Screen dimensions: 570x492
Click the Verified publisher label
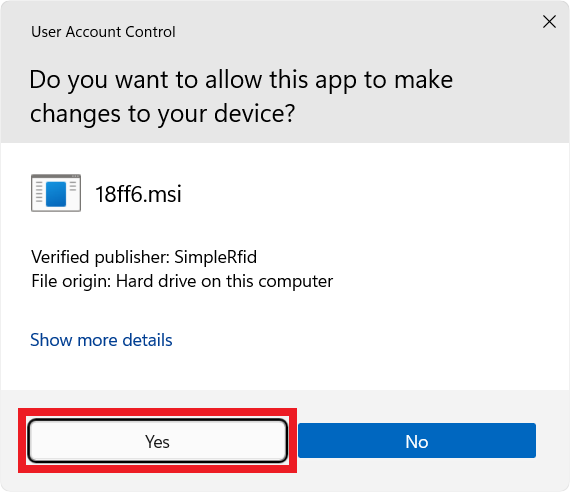point(100,257)
